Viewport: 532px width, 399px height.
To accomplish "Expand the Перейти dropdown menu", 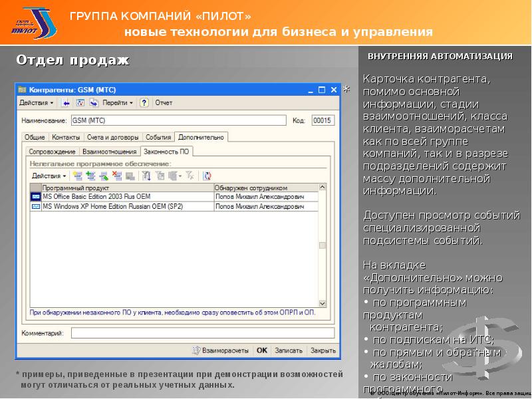I will (118, 103).
